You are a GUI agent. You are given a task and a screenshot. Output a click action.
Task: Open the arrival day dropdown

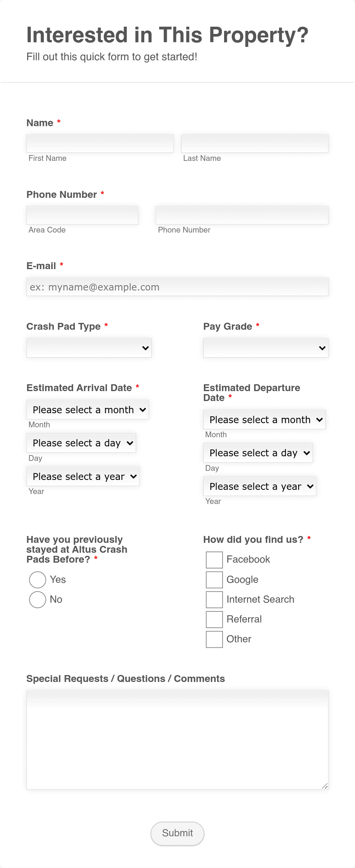click(81, 443)
